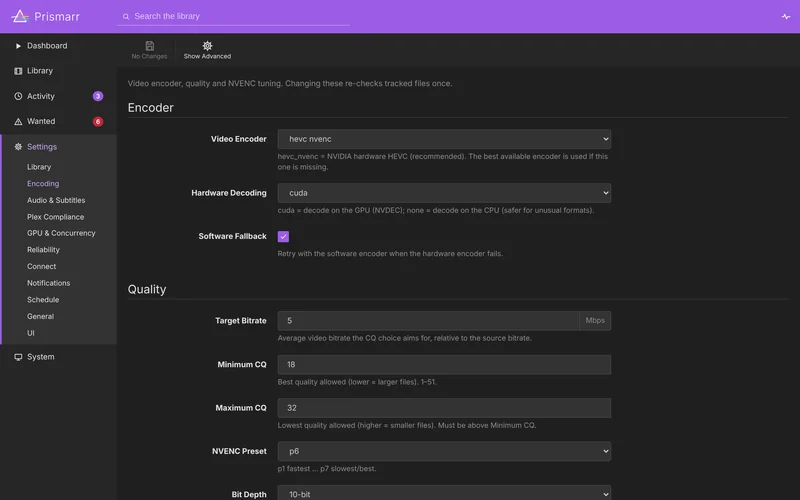Open Library settings sub-item

point(39,167)
